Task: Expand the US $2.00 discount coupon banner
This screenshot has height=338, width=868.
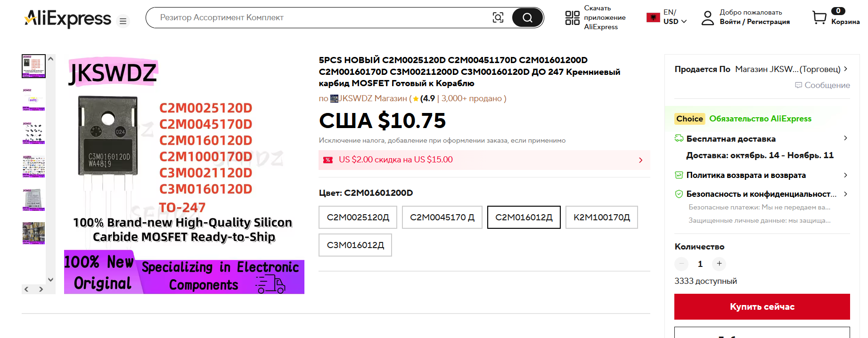Action: (x=484, y=160)
